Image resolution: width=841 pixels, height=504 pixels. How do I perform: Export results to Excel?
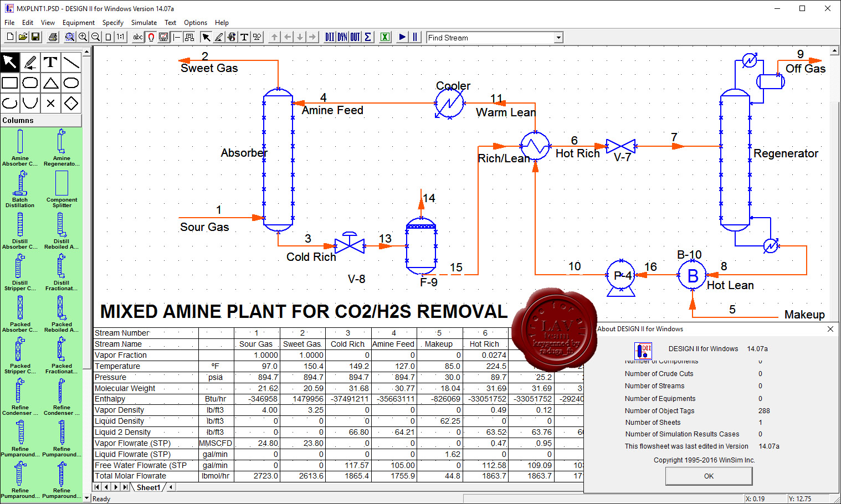385,37
